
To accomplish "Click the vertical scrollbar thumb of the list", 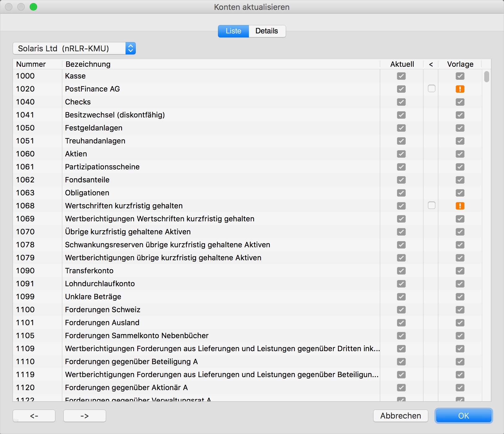I will [486, 77].
